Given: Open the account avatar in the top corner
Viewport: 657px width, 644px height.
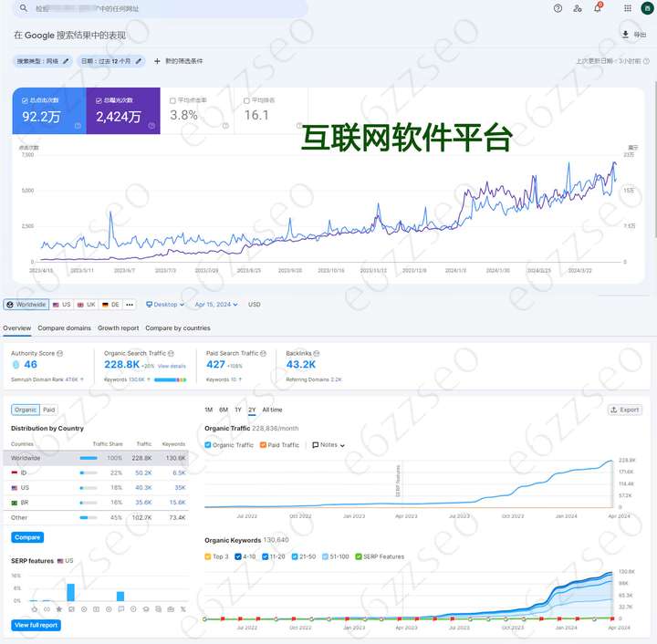Looking at the screenshot, I should [x=647, y=8].
